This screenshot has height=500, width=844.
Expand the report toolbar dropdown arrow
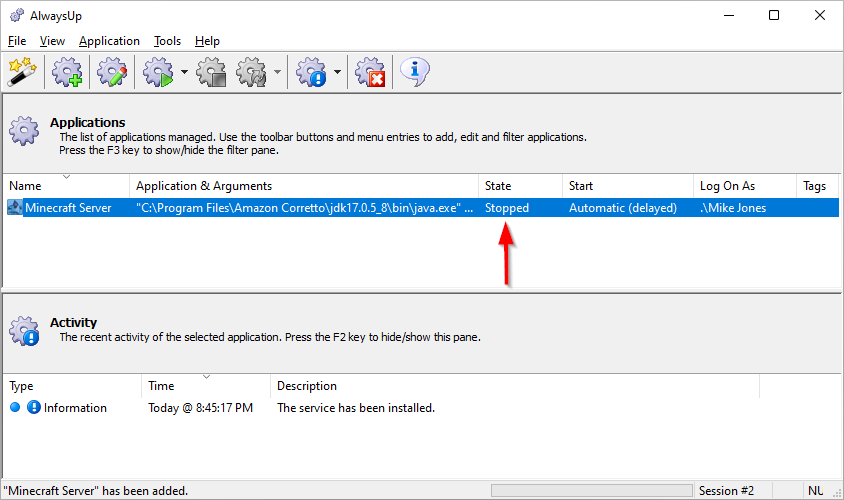(337, 72)
